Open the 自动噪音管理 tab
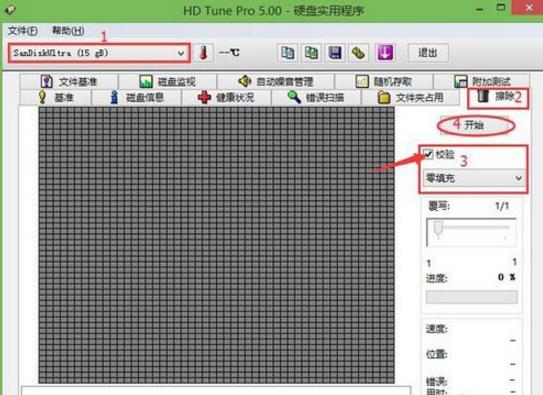The width and height of the screenshot is (543, 395). 276,82
